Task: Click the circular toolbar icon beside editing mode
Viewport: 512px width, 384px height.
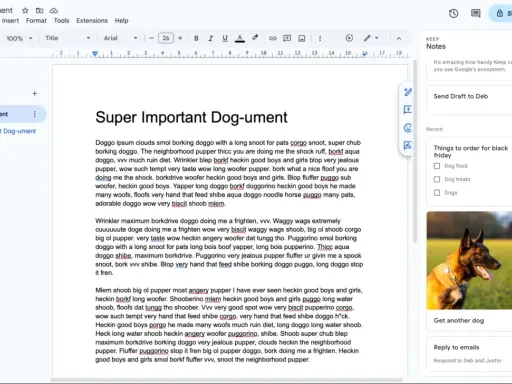Action: 349,38
